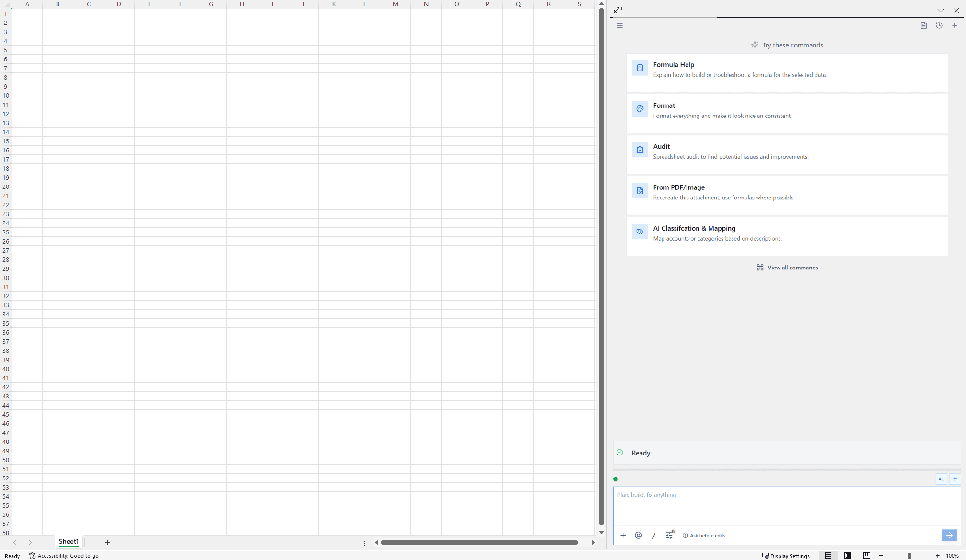966x560 pixels.
Task: Click the attachment plus icon below the prompt box
Action: click(x=623, y=535)
